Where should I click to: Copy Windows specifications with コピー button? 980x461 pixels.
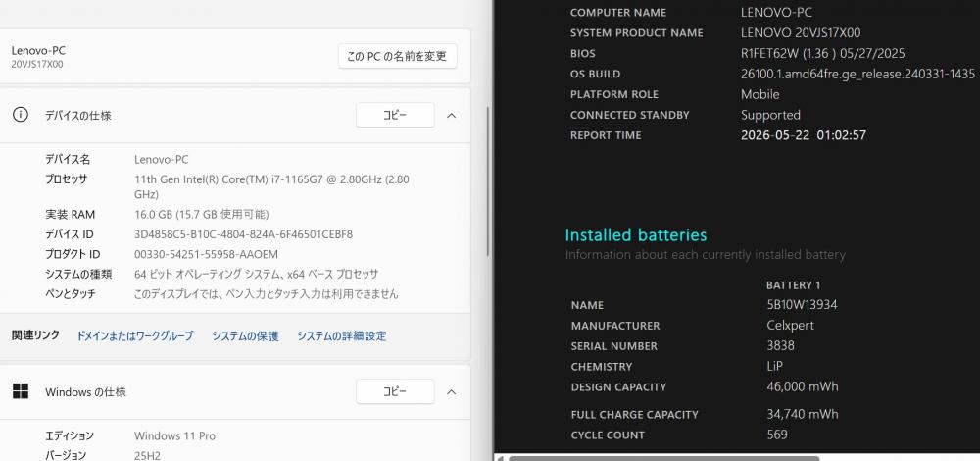click(x=395, y=391)
